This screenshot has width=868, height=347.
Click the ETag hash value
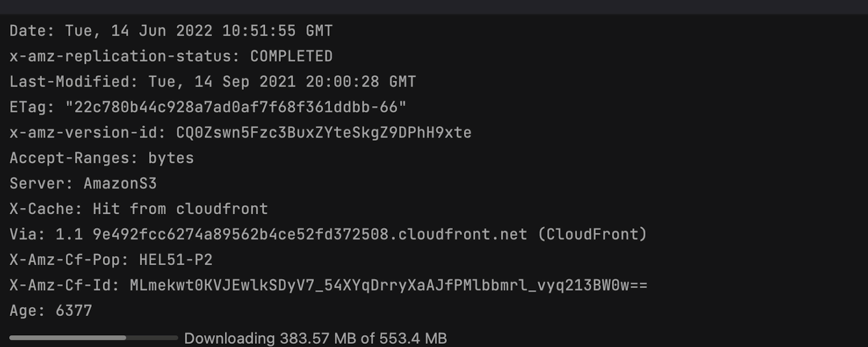point(235,107)
